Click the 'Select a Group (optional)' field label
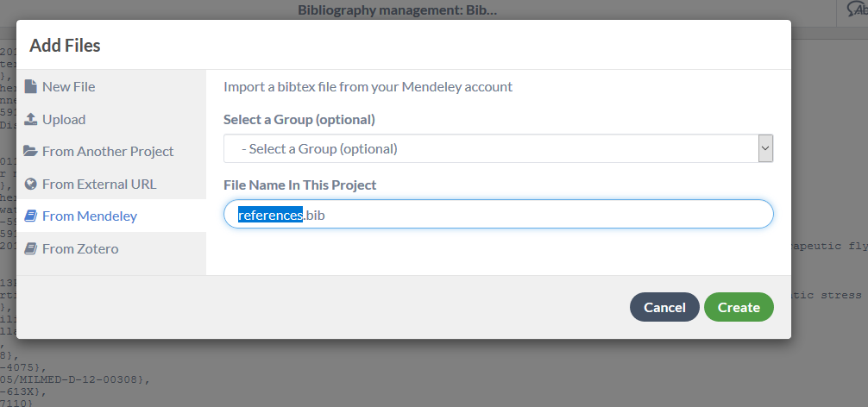Image resolution: width=868 pixels, height=407 pixels. tap(299, 120)
